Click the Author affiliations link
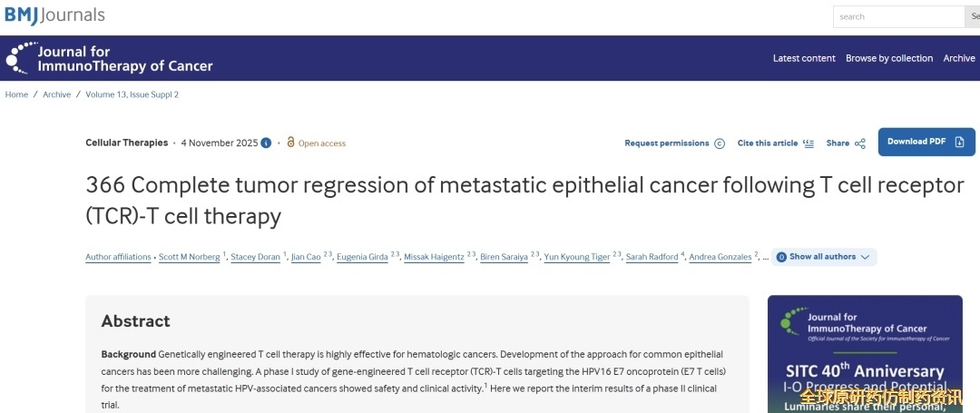This screenshot has width=980, height=413. 118,257
